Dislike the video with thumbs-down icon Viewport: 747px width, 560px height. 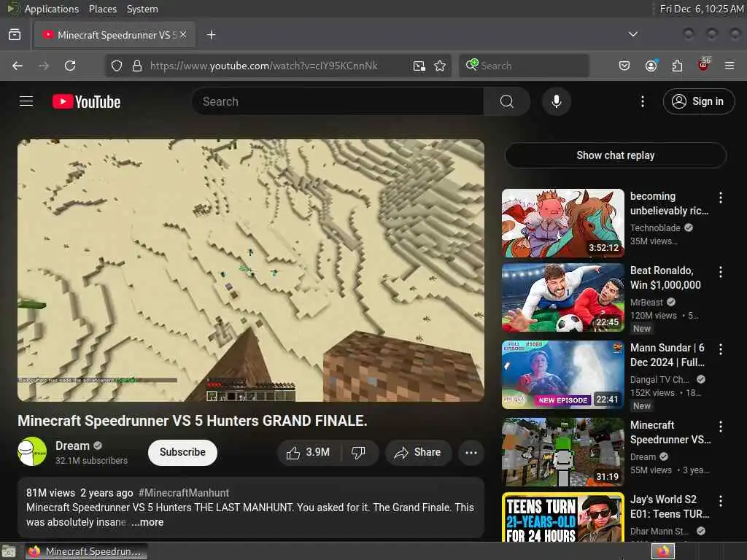pos(359,452)
